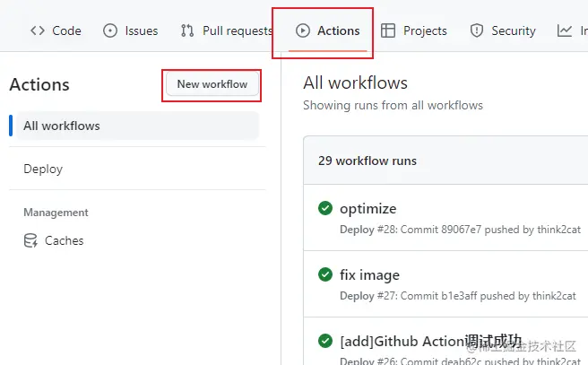Click Deploy #28 commit 89067e7 description
Screen dimensions: 588x365
[460, 230]
